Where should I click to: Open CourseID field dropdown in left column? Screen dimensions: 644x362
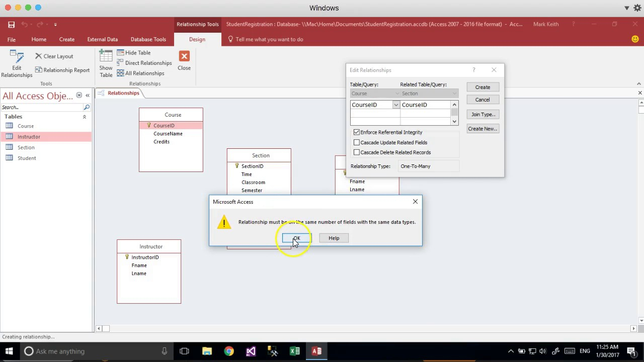pos(396,105)
